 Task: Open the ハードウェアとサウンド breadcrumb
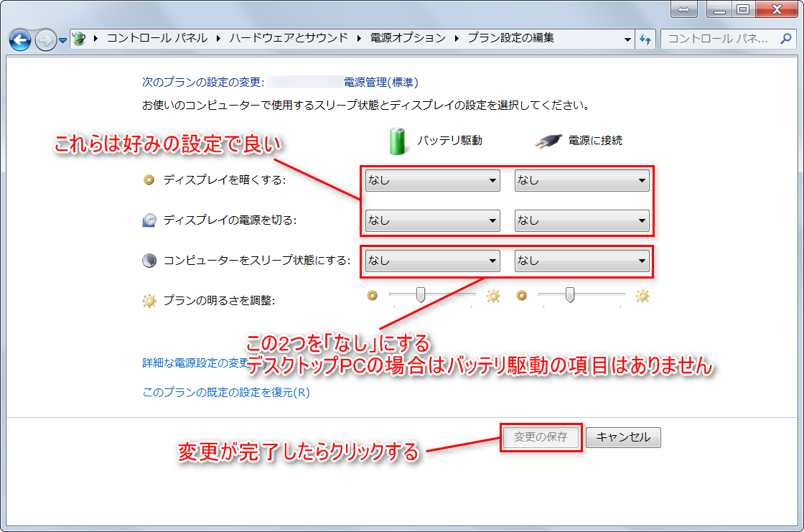[x=288, y=38]
